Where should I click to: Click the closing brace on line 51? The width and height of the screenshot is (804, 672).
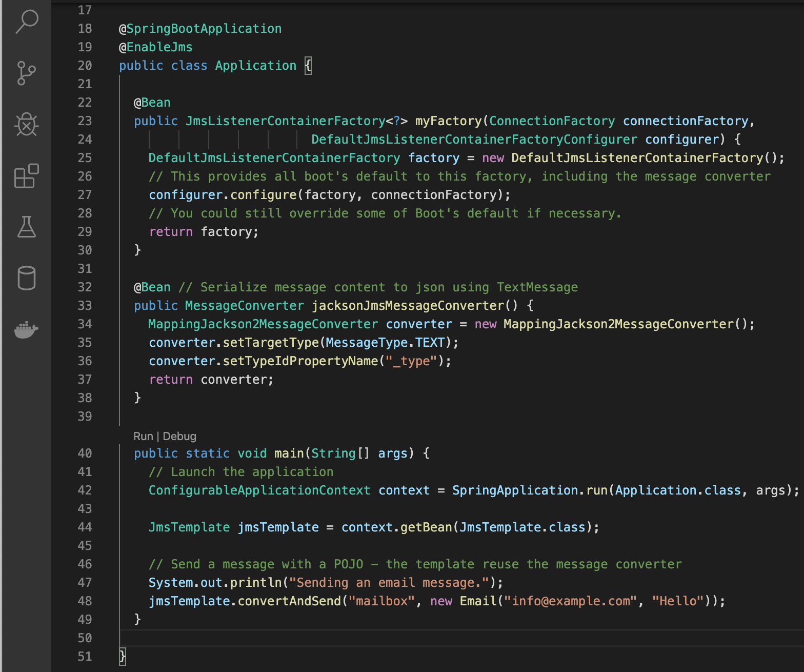pyautogui.click(x=123, y=657)
